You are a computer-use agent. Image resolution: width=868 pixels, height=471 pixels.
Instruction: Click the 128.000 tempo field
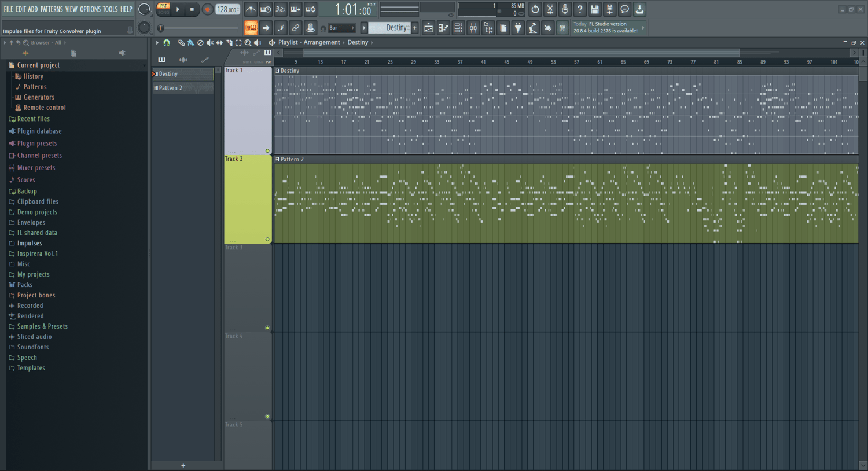[x=228, y=9]
